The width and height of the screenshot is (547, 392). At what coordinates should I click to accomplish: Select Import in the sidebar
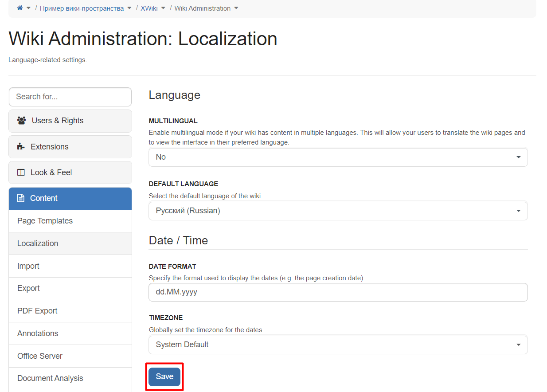coord(70,266)
